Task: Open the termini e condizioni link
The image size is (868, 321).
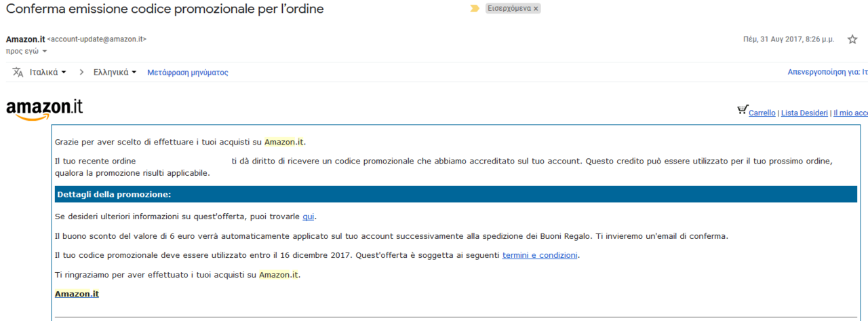Action: tap(540, 255)
